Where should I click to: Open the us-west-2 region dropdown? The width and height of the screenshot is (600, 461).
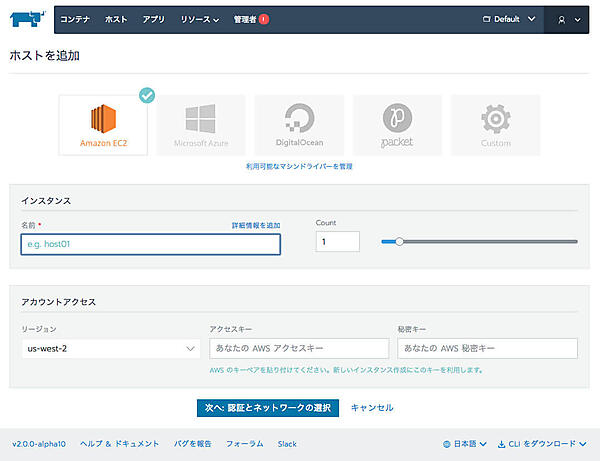point(110,348)
